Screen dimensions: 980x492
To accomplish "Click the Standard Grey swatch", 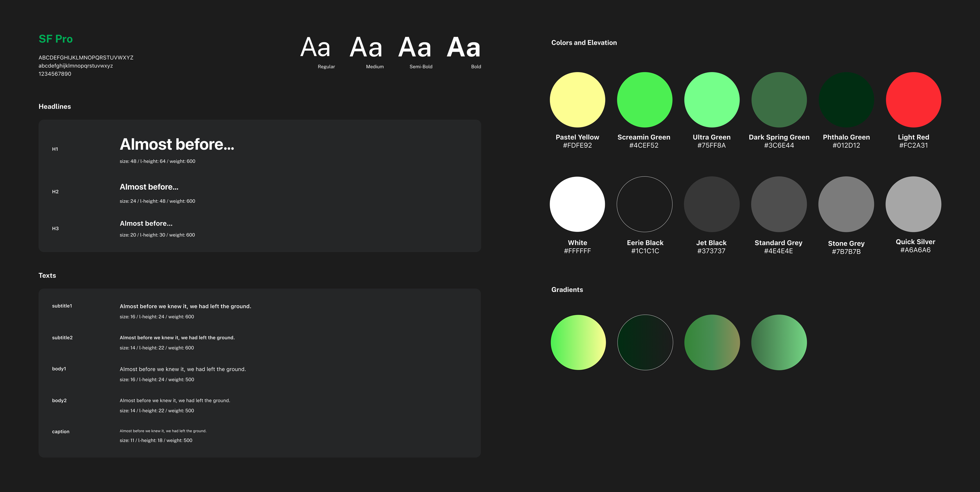I will pyautogui.click(x=779, y=204).
